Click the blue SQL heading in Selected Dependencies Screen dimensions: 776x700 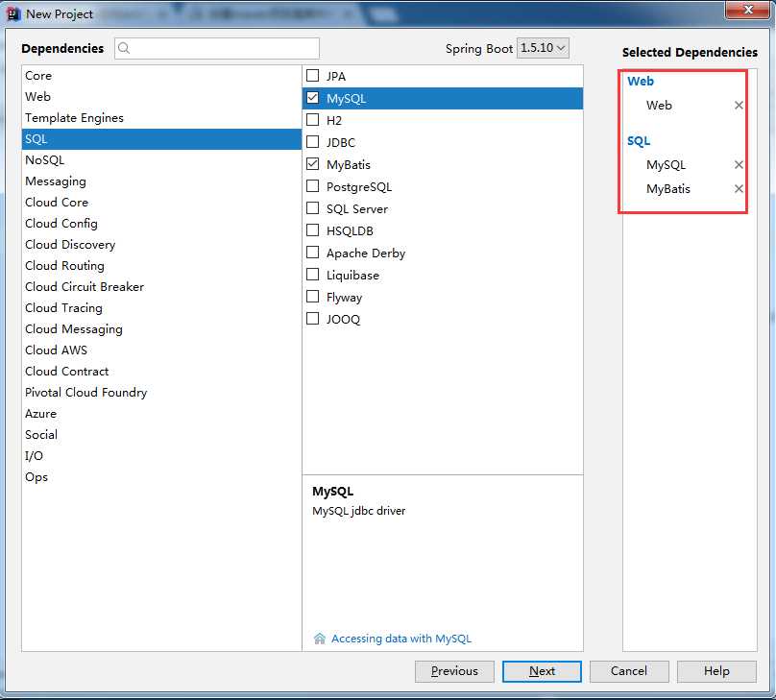coord(639,141)
